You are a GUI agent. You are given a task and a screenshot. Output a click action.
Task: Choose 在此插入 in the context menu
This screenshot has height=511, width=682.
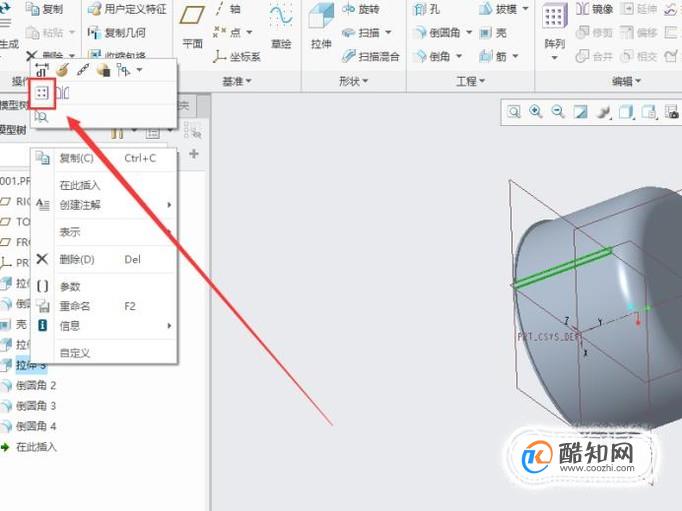pyautogui.click(x=104, y=185)
